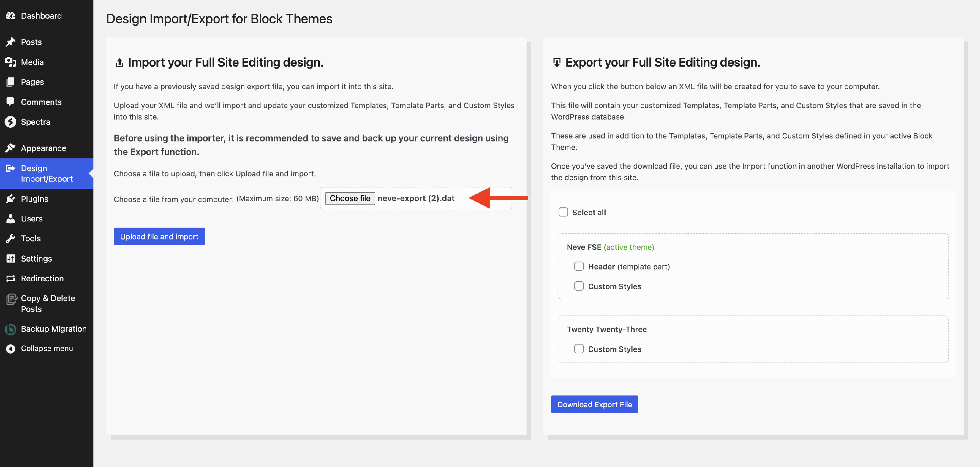Open Media via its camera icon
This screenshot has width=980, height=467.
click(11, 62)
